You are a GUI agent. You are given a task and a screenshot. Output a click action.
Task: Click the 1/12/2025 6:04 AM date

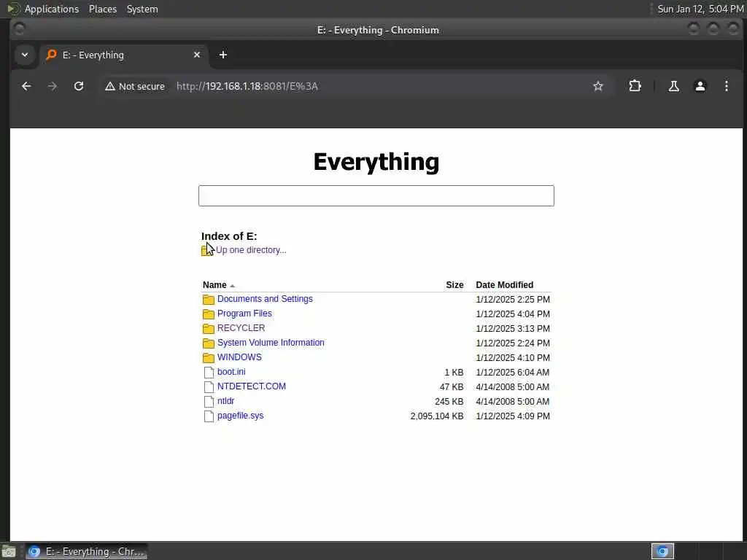pyautogui.click(x=512, y=373)
